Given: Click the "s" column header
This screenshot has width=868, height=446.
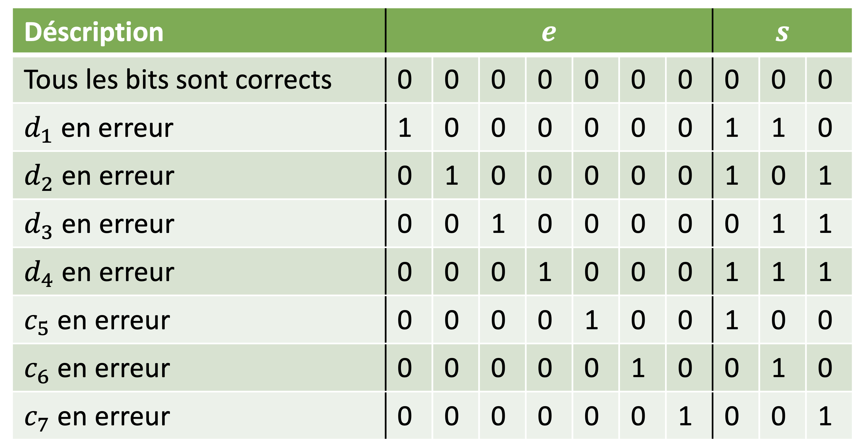Looking at the screenshot, I should 782,32.
